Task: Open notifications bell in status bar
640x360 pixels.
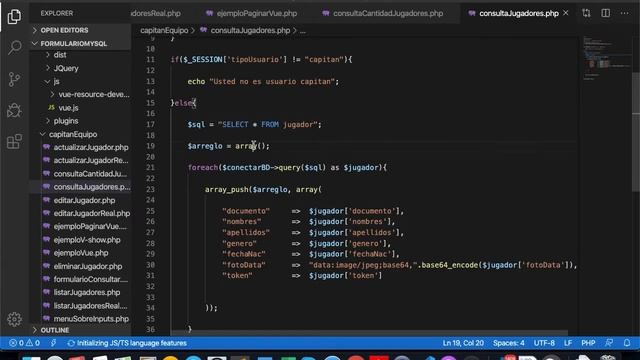Action: coord(627,343)
